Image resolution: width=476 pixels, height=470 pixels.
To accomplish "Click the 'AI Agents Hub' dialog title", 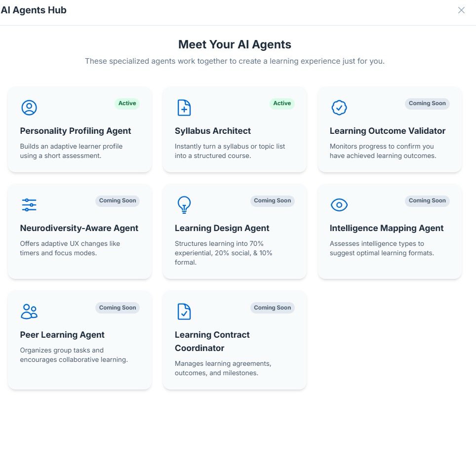I will (x=34, y=10).
